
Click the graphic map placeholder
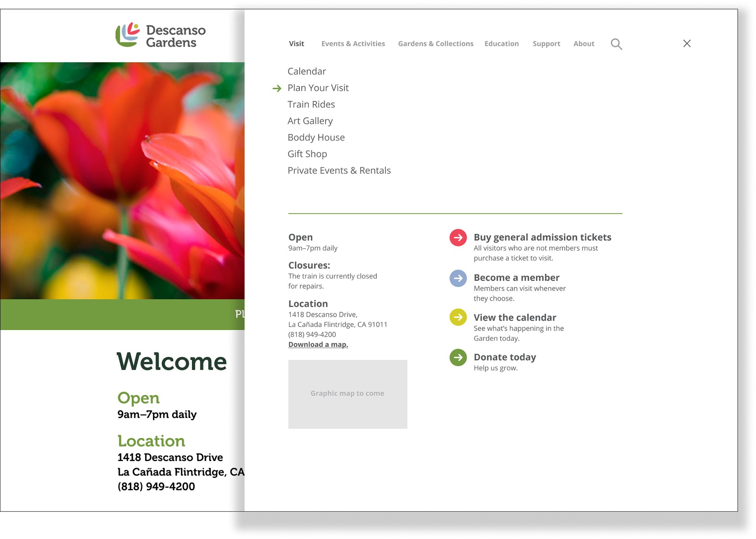(x=347, y=394)
